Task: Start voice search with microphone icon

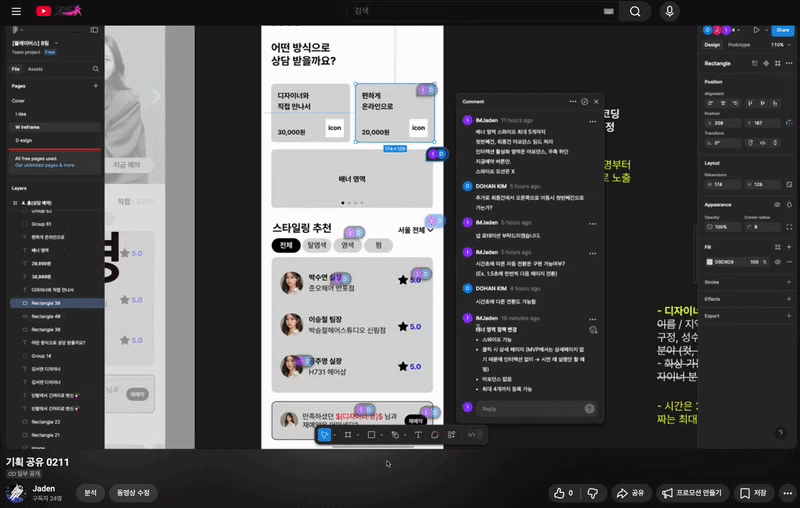Action: [669, 11]
